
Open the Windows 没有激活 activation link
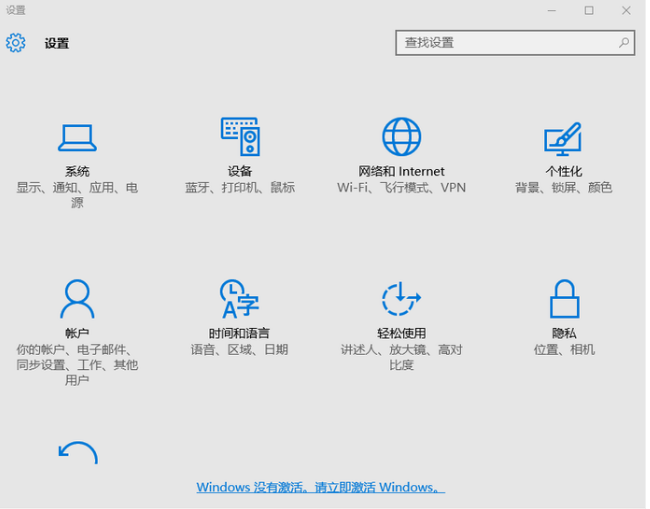pos(320,488)
